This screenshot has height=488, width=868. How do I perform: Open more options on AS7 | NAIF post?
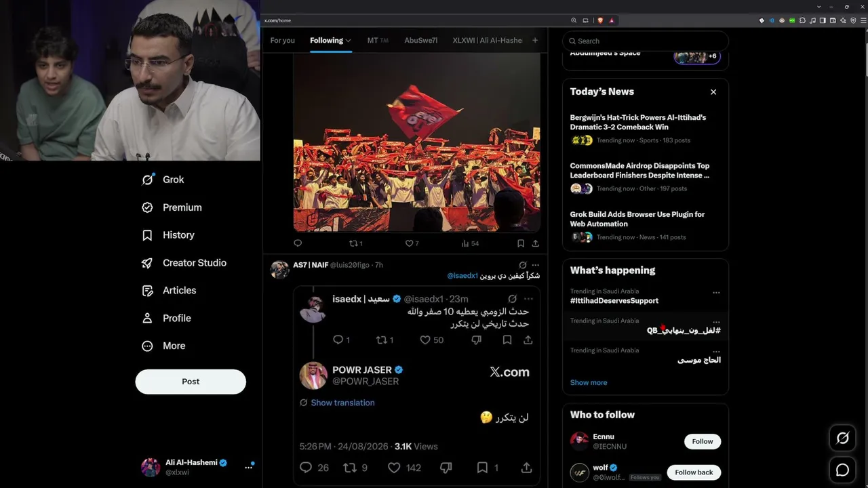pos(536,265)
